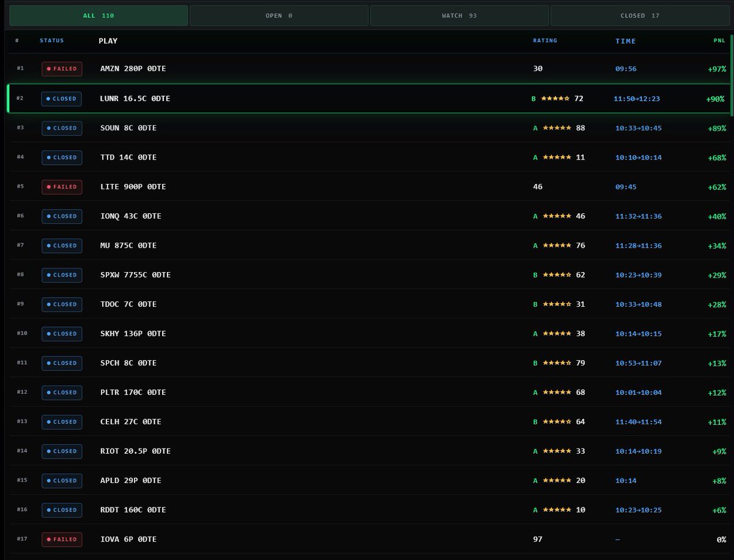Switch to the ALL 110 tab
This screenshot has height=560, width=734.
click(98, 15)
